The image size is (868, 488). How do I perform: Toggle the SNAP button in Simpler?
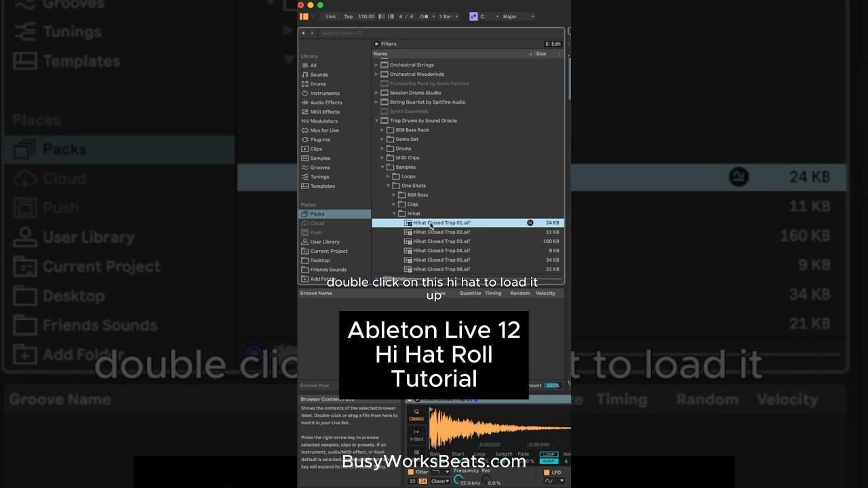pos(549,461)
